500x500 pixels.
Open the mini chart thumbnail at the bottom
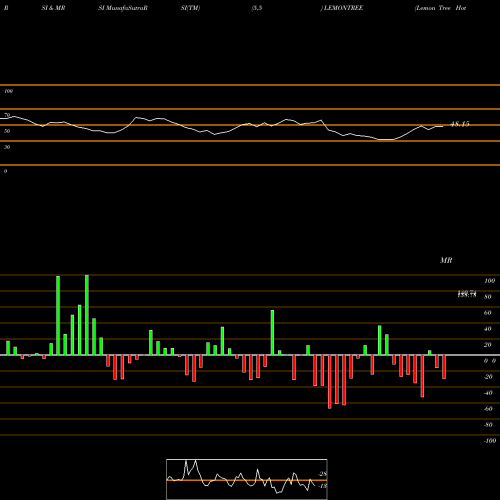tap(247, 479)
